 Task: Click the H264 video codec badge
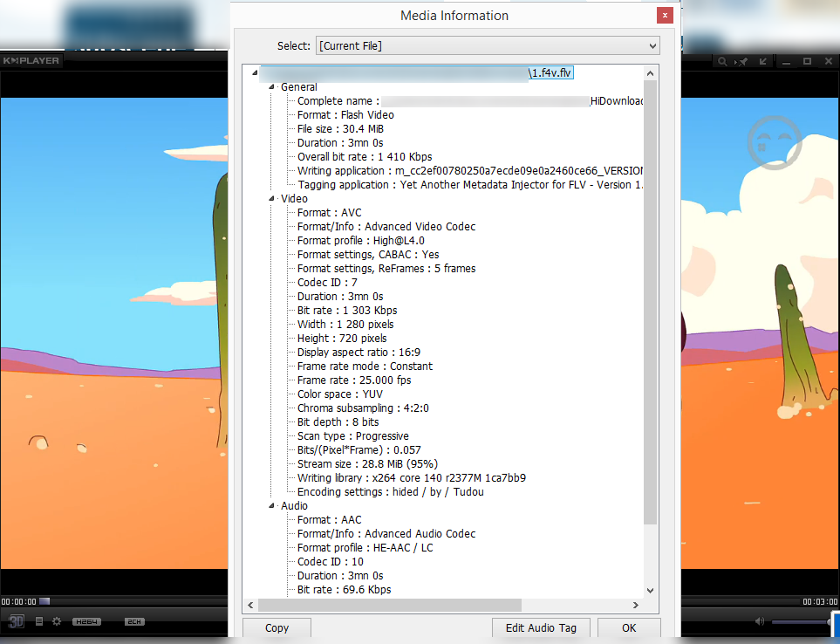(x=86, y=621)
